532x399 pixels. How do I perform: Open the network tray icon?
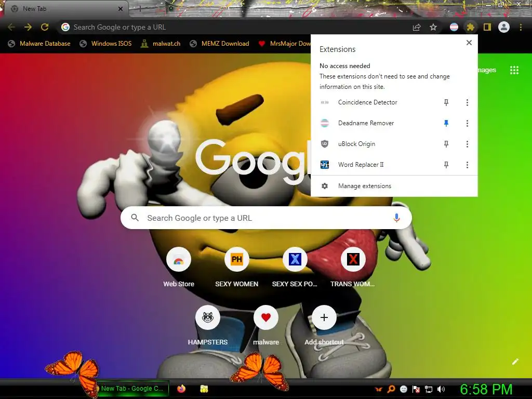pos(429,389)
